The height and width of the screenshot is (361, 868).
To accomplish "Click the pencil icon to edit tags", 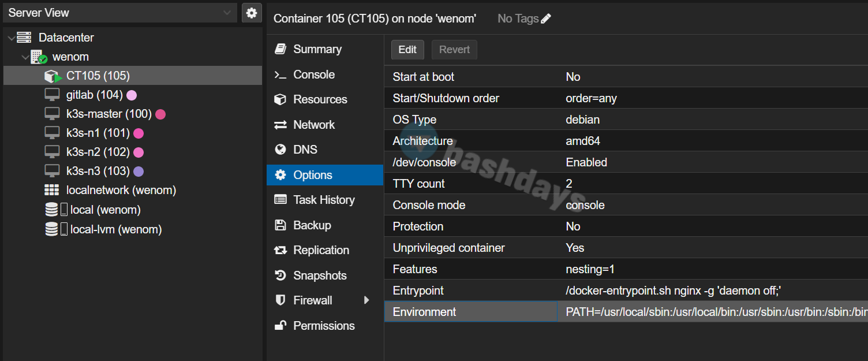I will coord(546,19).
